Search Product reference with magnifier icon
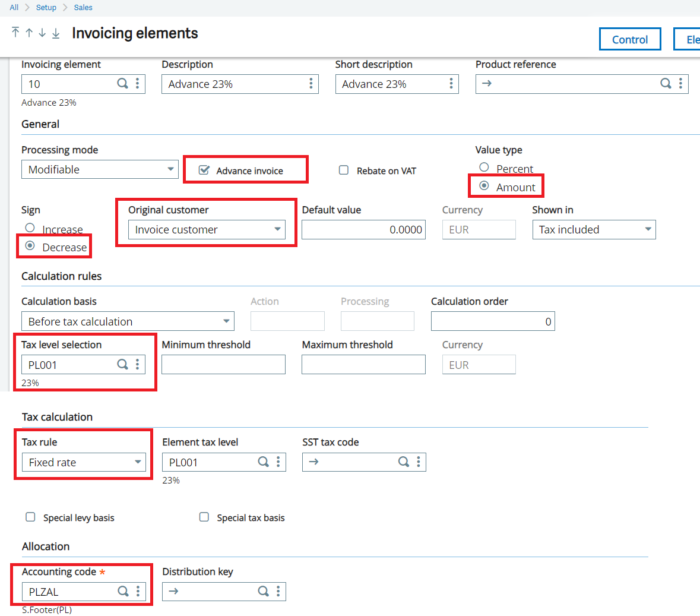The height and width of the screenshot is (616, 700). [x=665, y=84]
